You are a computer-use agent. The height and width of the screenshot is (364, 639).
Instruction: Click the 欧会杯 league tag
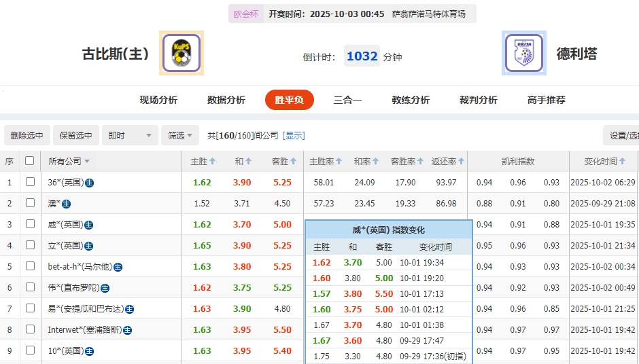coord(245,14)
